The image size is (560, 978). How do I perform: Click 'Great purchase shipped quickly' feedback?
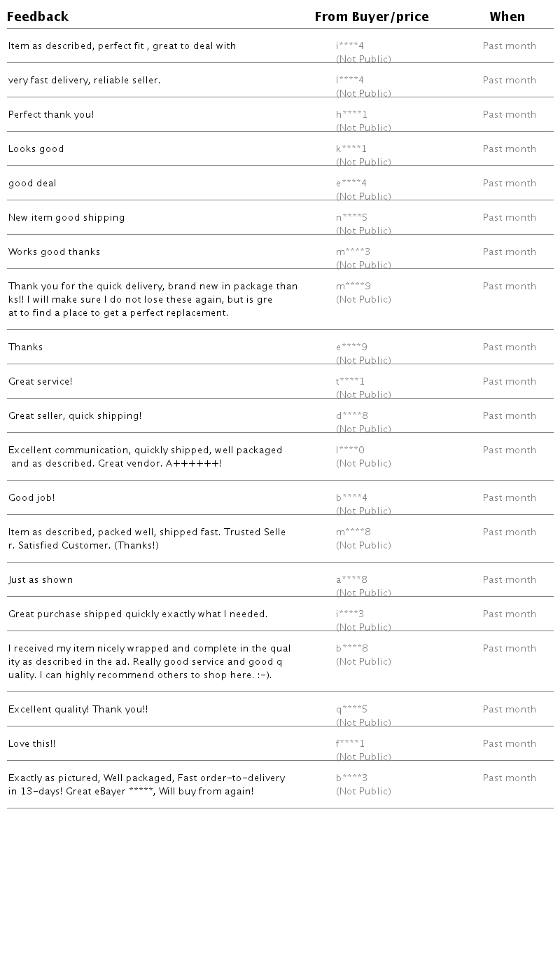pyautogui.click(x=138, y=614)
